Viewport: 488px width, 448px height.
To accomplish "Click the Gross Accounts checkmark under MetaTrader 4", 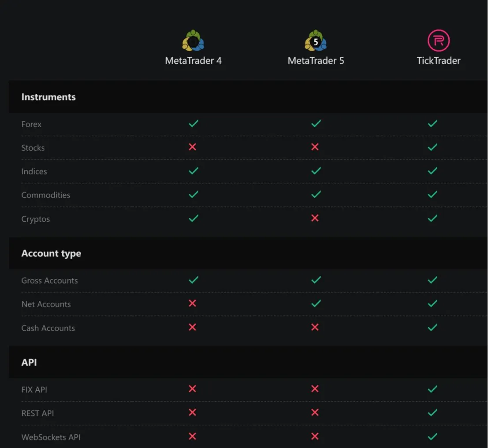I will [x=193, y=280].
